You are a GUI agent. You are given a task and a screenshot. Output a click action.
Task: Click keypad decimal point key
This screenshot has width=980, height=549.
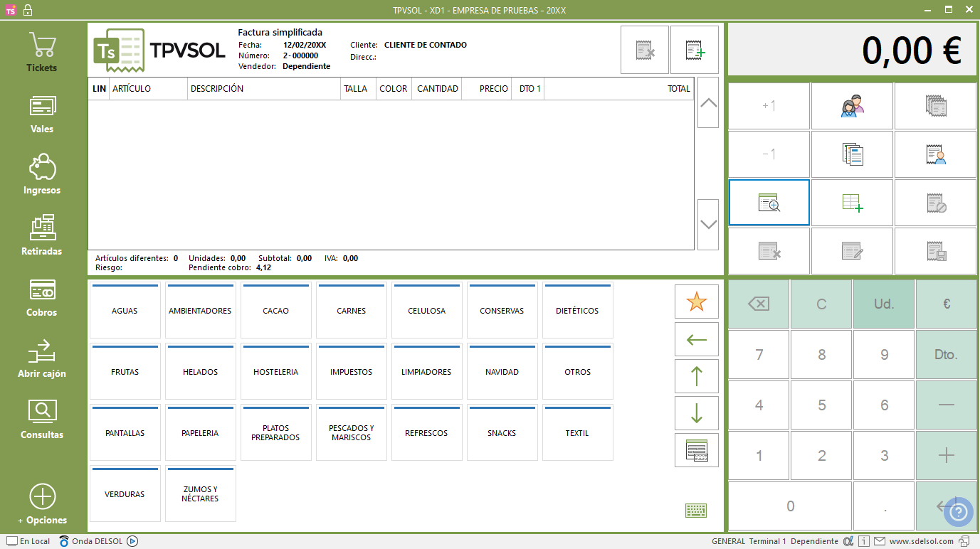click(884, 506)
